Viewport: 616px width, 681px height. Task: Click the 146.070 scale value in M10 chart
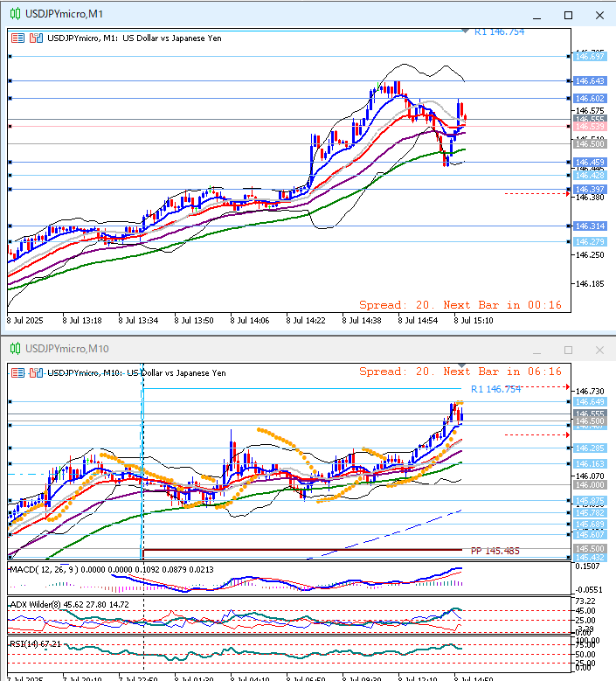(590, 476)
